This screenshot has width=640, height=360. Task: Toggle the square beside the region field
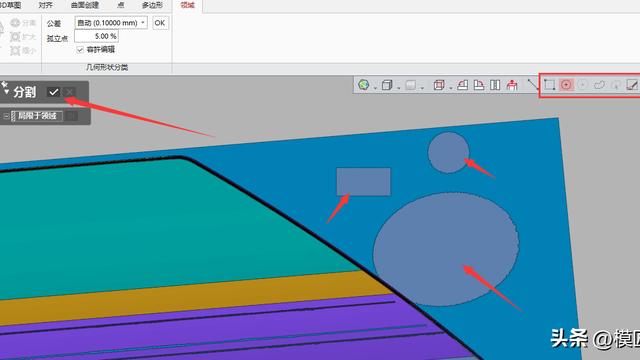[72, 116]
